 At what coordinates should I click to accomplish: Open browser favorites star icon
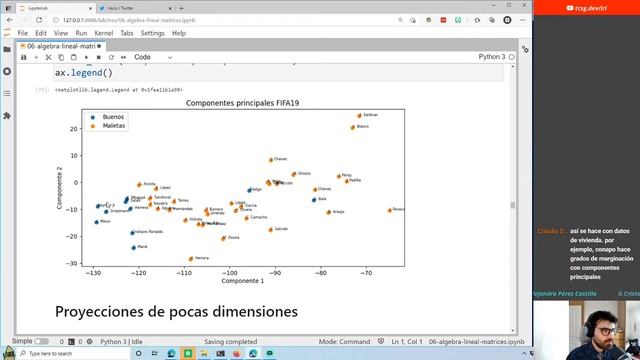(477, 20)
